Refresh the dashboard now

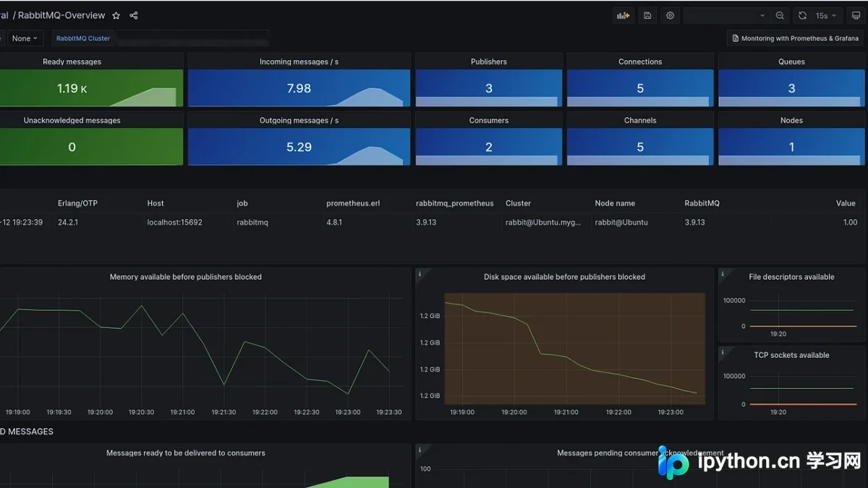point(802,15)
